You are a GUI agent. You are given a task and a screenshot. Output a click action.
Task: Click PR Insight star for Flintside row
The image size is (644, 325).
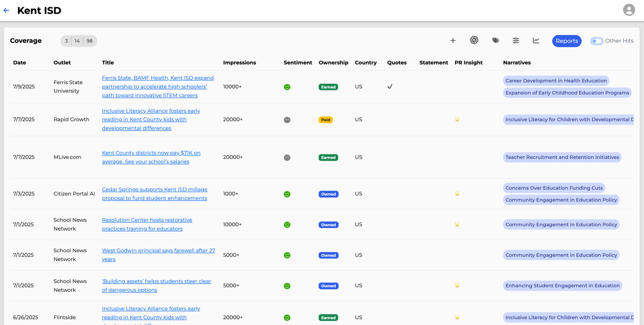click(x=457, y=317)
